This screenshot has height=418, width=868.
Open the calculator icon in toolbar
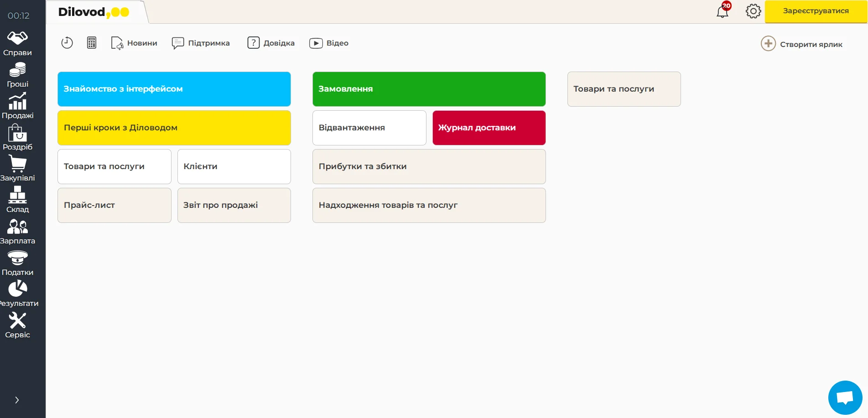[x=92, y=43]
